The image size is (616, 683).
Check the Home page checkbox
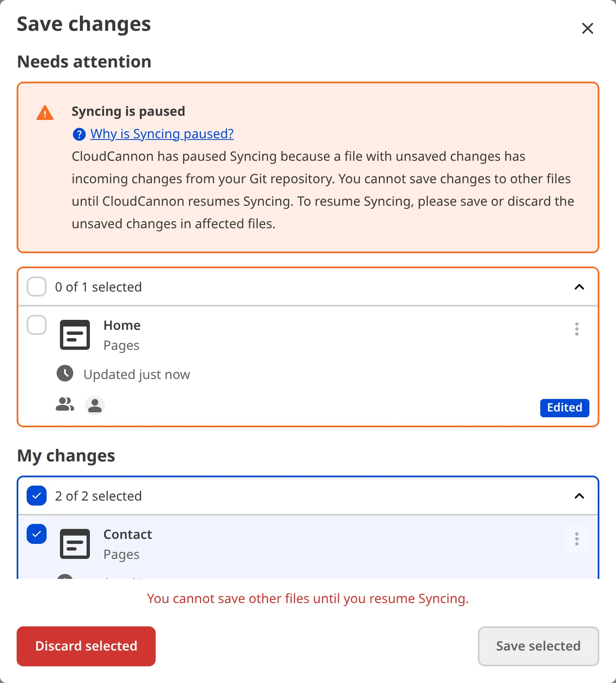[37, 325]
